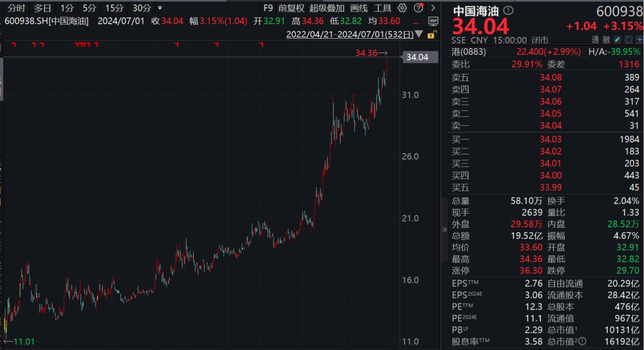Click the info icon beside 中国海油
This screenshot has width=644, height=350.
coord(508,10)
